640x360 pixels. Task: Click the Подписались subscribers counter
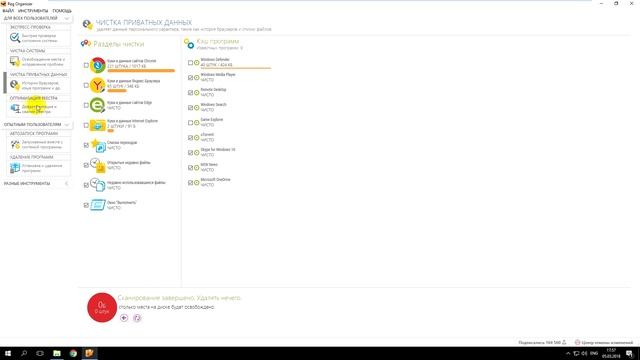pyautogui.click(x=542, y=342)
